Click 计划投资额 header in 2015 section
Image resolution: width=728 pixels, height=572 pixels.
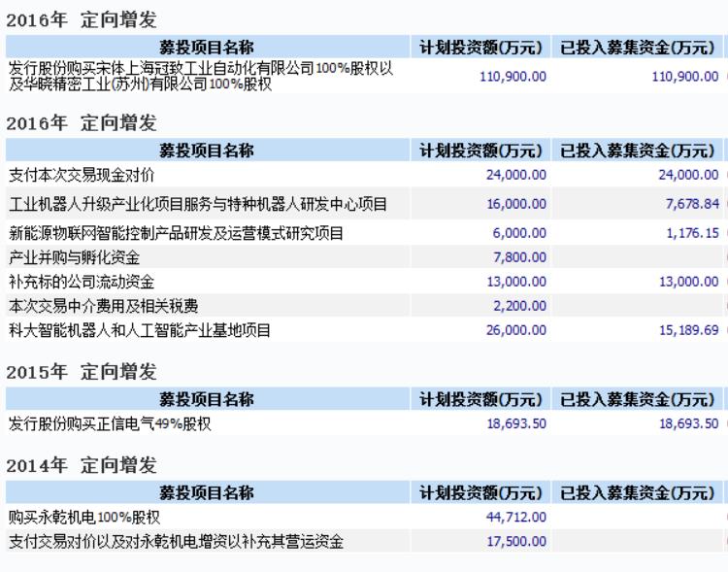tap(480, 399)
